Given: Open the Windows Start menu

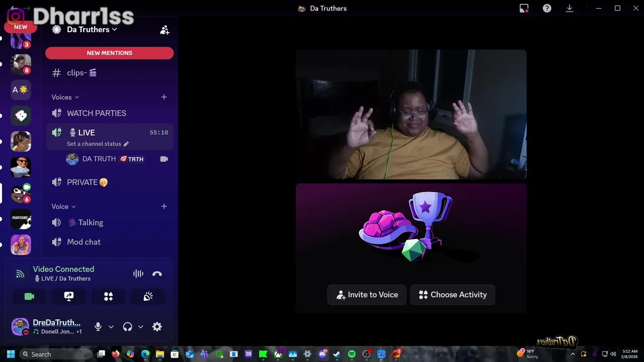Looking at the screenshot, I should coord(11,354).
